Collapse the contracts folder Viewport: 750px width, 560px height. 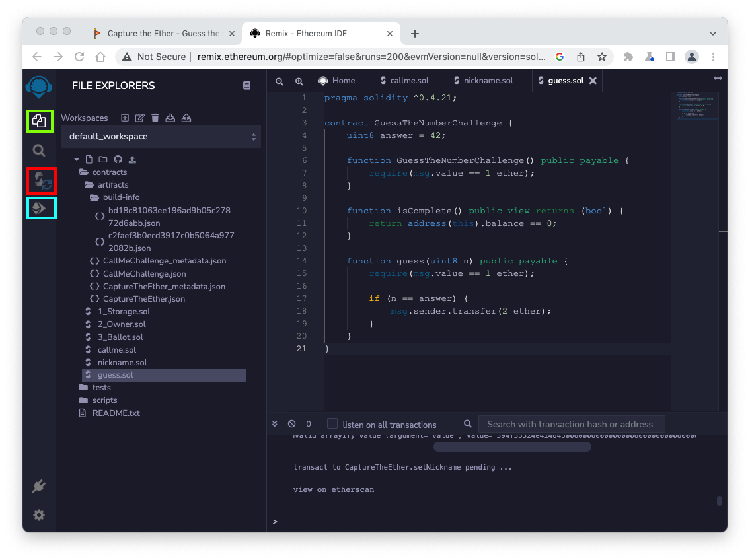109,172
